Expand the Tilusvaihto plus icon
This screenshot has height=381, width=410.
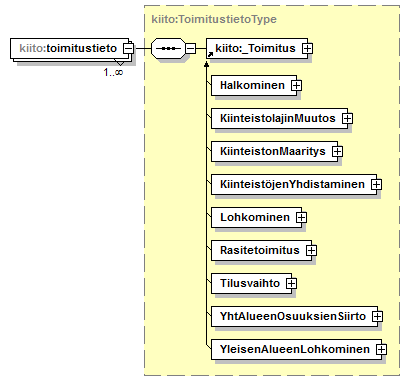[291, 283]
